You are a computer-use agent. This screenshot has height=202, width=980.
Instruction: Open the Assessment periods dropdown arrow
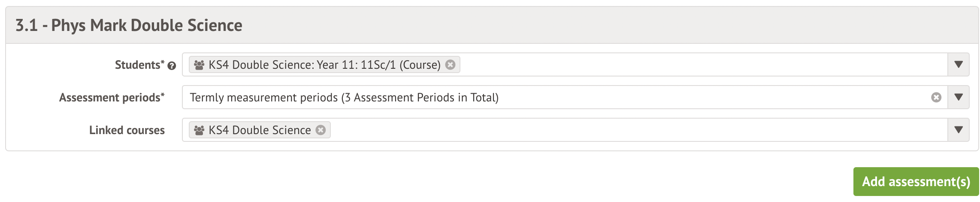[x=959, y=97]
